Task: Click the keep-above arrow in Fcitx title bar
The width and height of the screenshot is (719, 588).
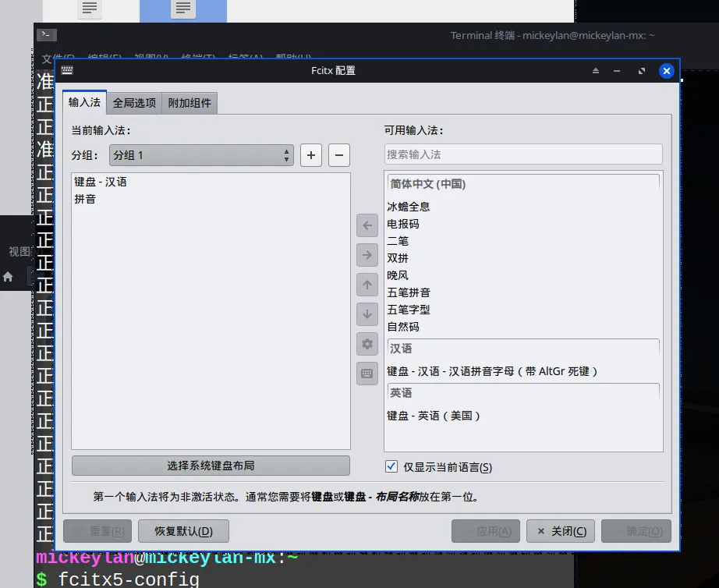Action: 596,71
